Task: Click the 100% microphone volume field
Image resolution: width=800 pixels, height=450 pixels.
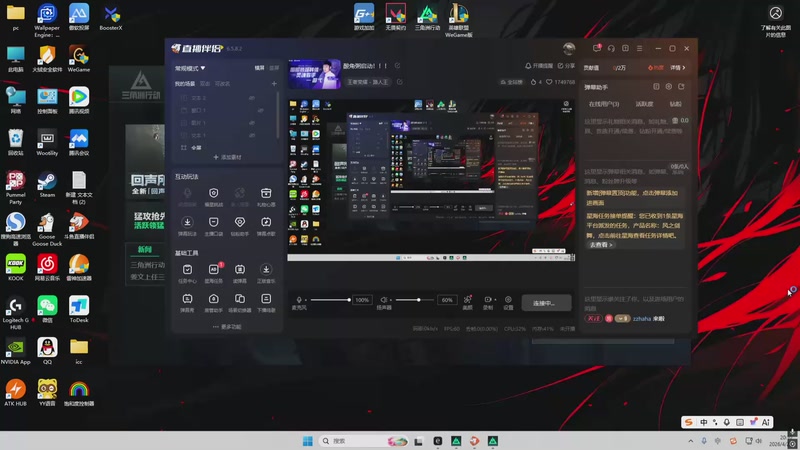Action: pos(362,300)
